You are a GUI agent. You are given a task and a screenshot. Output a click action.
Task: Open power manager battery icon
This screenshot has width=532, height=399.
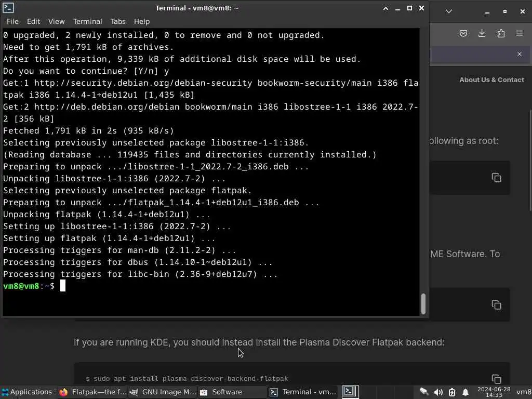452,392
